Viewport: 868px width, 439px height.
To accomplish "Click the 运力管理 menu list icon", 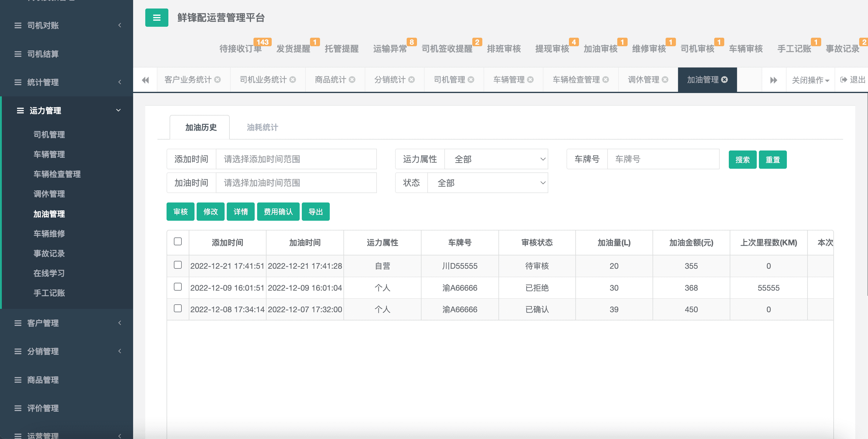I will 20,111.
